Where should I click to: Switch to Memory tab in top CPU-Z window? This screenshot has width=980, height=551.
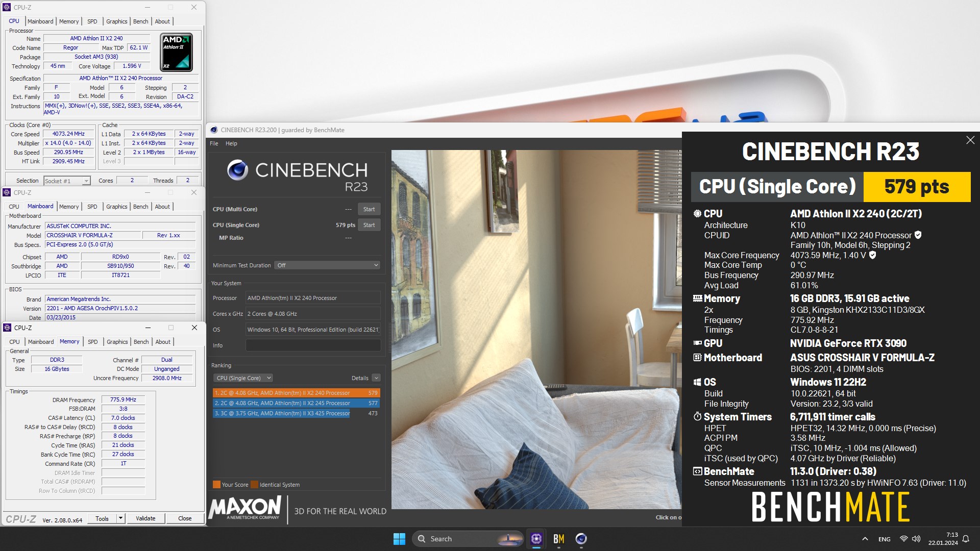69,21
